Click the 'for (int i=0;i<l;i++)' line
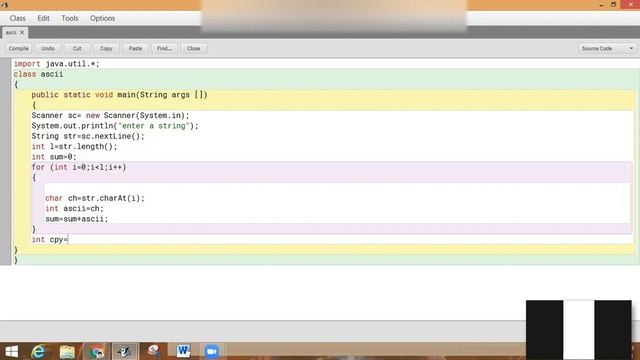 pyautogui.click(x=79, y=167)
